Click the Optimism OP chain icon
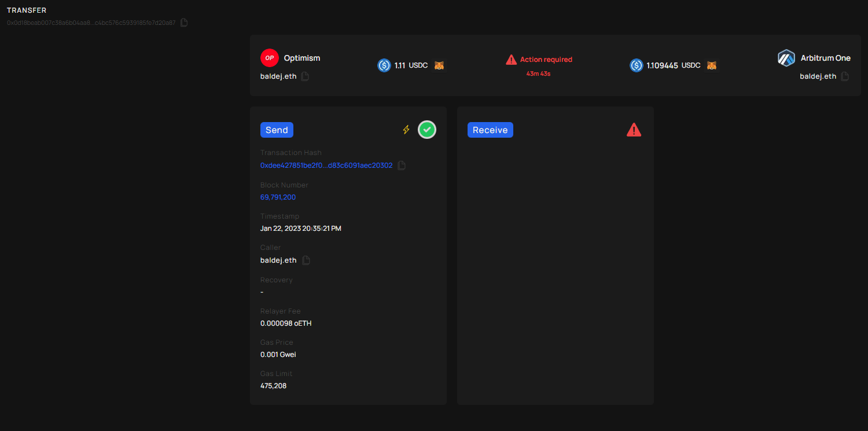The height and width of the screenshot is (431, 868). point(269,57)
